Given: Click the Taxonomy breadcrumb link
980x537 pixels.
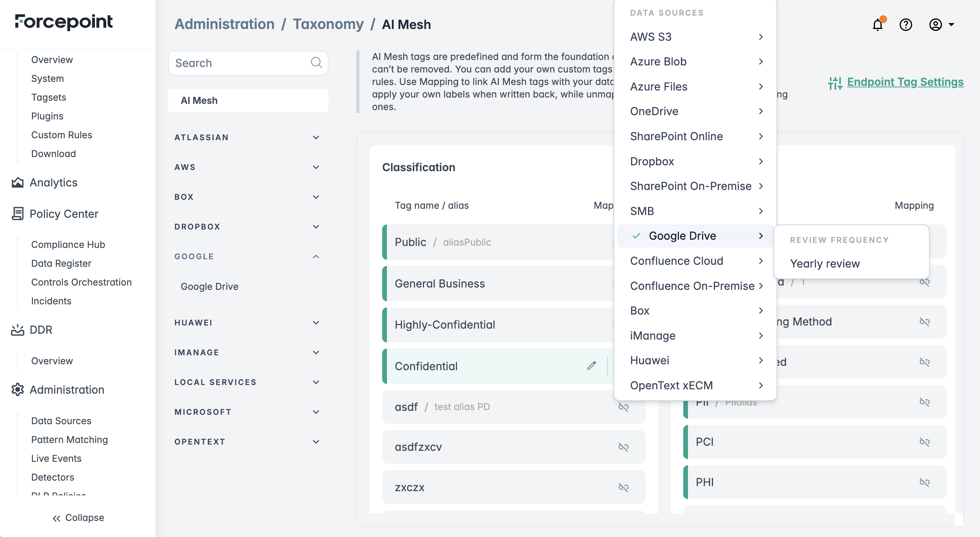Looking at the screenshot, I should pos(328,24).
